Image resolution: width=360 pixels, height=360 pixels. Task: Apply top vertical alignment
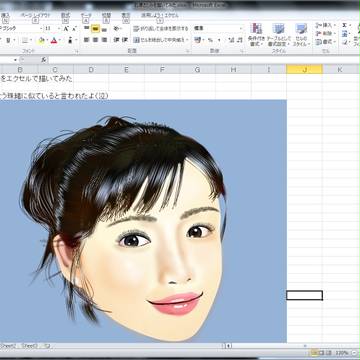point(87,29)
